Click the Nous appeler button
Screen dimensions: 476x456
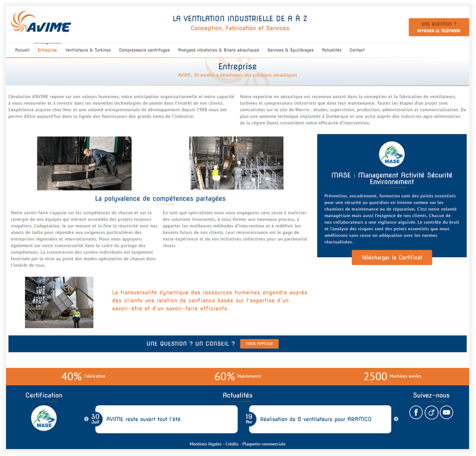[259, 344]
